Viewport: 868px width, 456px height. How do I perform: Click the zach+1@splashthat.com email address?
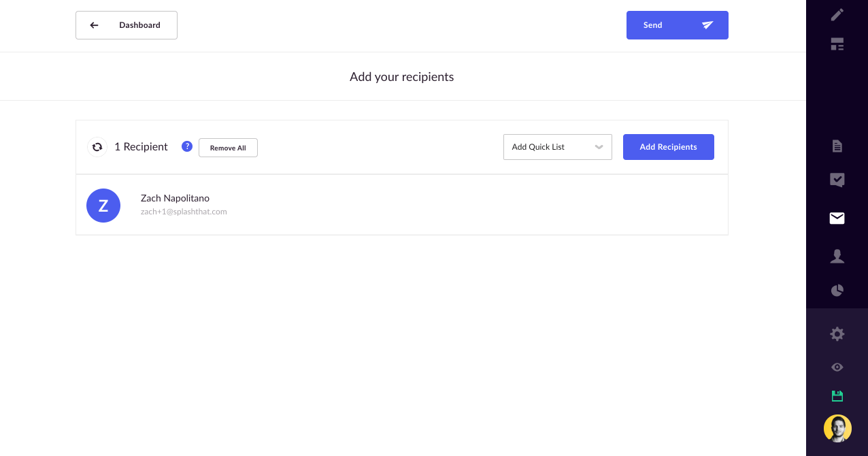184,212
